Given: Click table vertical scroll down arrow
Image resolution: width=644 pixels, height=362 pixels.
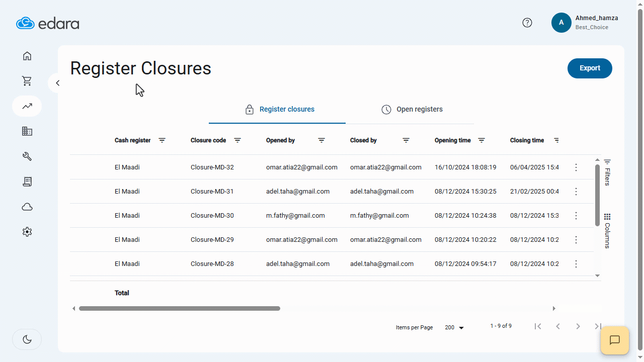Looking at the screenshot, I should [597, 276].
